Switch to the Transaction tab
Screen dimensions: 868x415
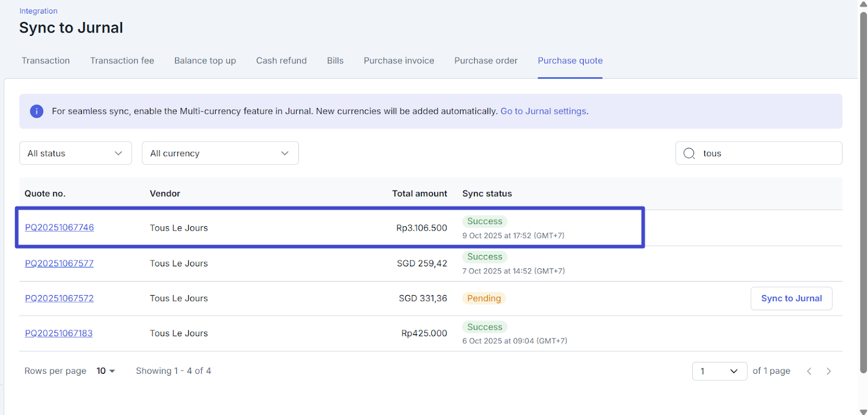(46, 61)
